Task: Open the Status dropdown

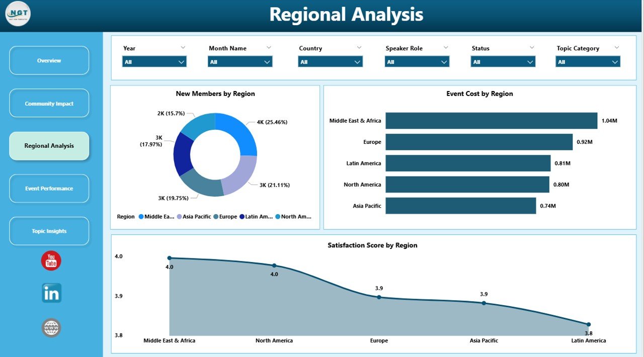Action: click(503, 61)
